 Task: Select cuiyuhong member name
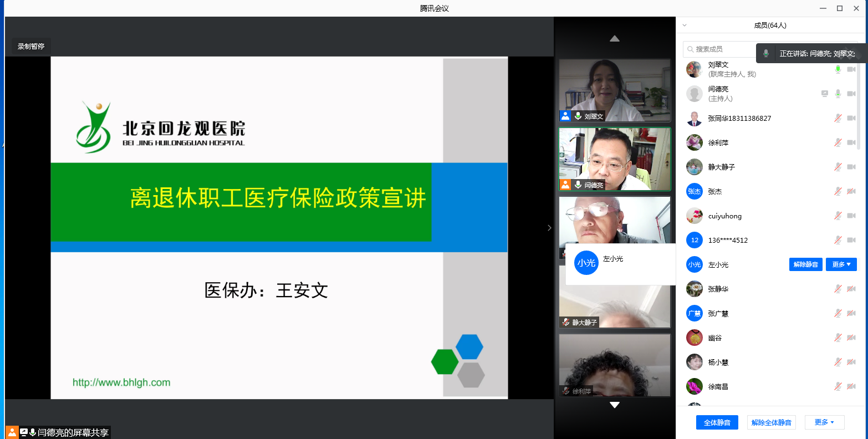pos(725,216)
